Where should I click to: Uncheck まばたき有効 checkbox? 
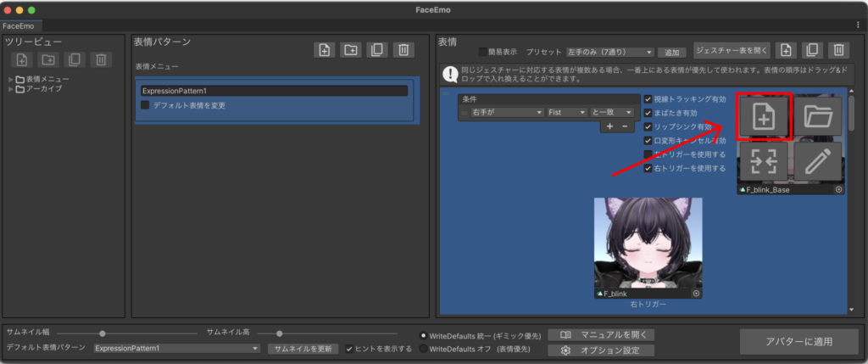point(648,113)
